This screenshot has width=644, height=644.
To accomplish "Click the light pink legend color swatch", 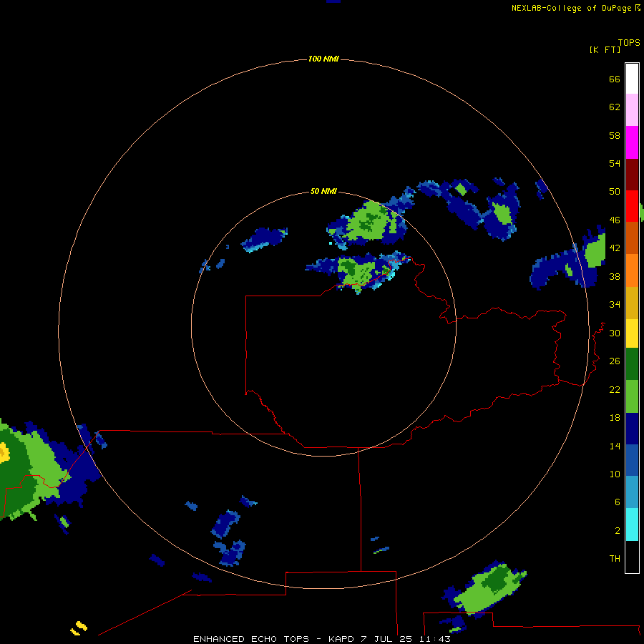I will tap(632, 109).
